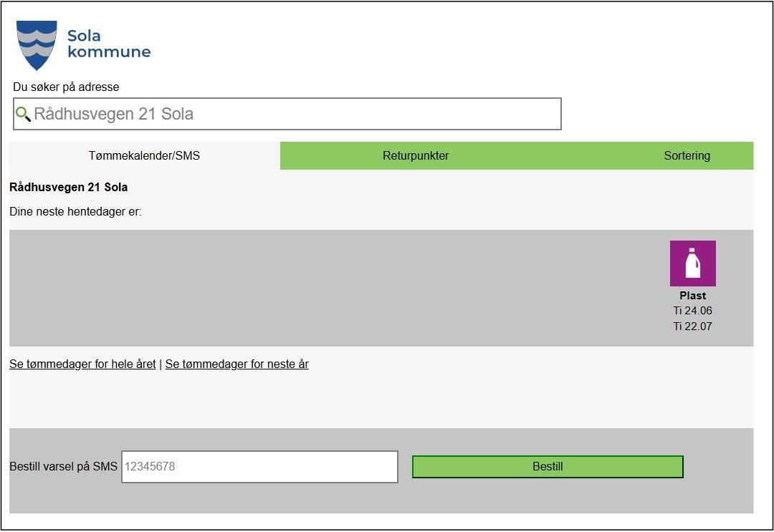Image resolution: width=774 pixels, height=532 pixels.
Task: Click the 'Dine neste hentedager er:' text
Action: [75, 212]
